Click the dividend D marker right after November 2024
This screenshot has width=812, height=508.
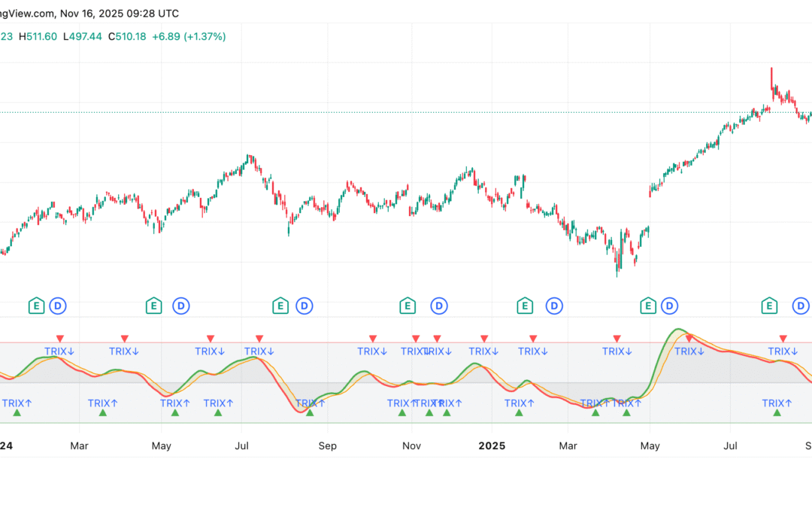438,306
